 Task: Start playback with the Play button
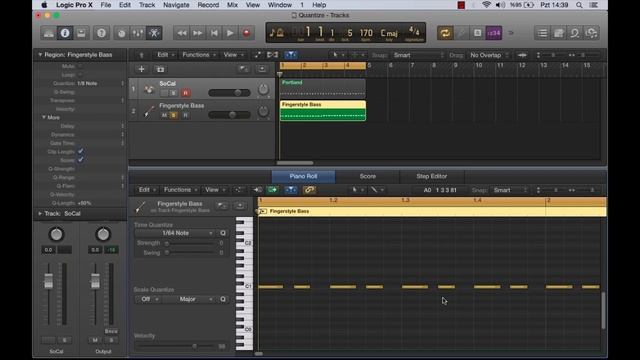coord(230,33)
